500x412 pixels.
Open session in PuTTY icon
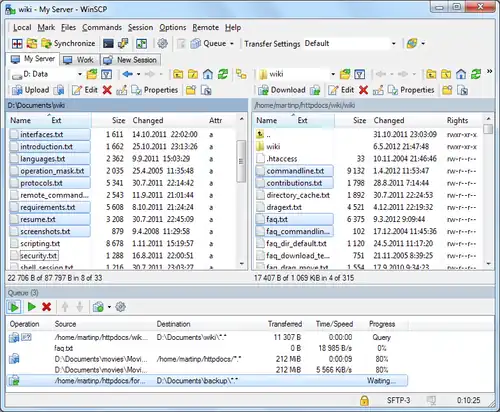[x=123, y=43]
